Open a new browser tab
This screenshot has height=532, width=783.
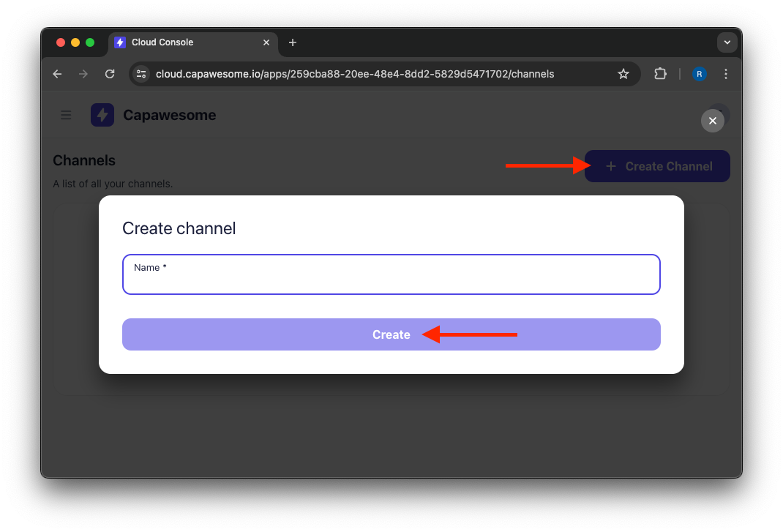pos(293,42)
